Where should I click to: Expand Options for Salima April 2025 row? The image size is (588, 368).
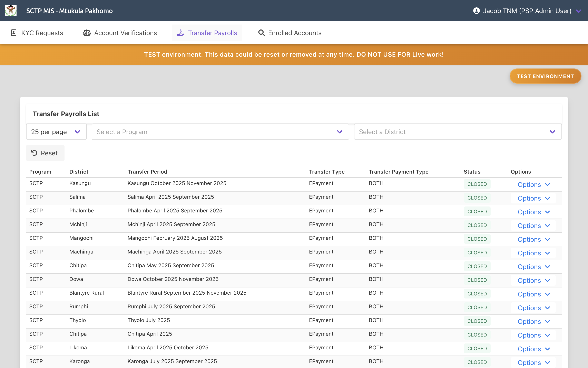(x=533, y=198)
